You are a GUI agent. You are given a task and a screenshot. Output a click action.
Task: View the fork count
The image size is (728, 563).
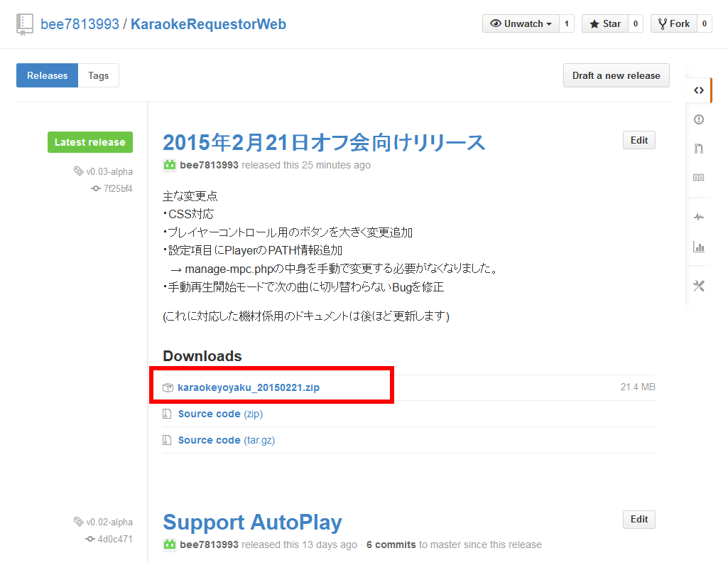tap(705, 23)
